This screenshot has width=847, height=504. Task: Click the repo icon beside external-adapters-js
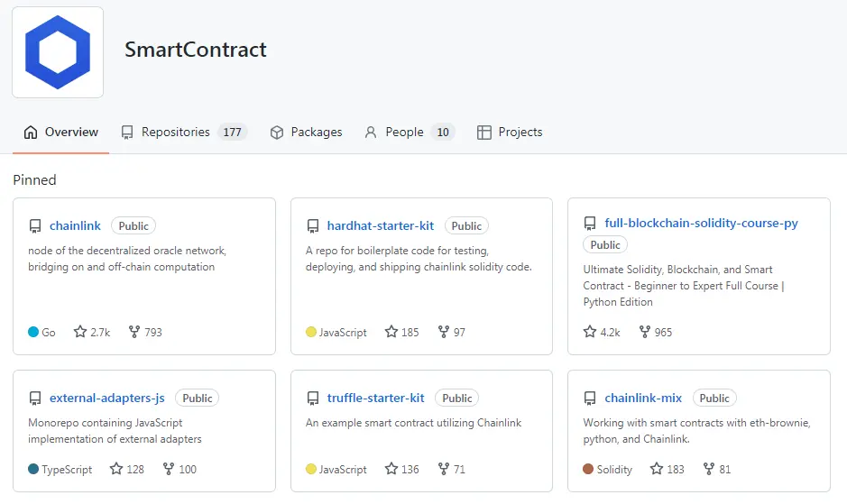click(x=35, y=399)
